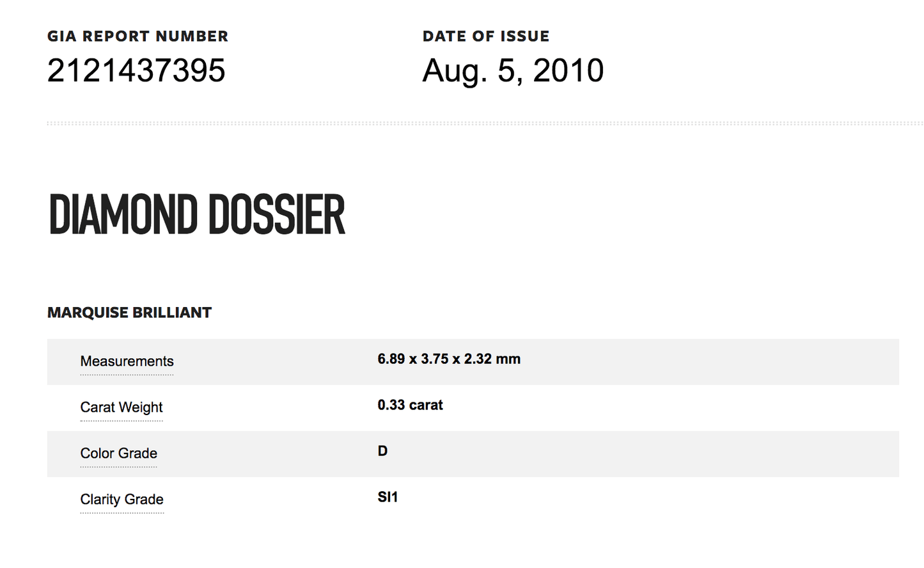
Task: Click the 0.33 carat value
Action: [x=410, y=405]
